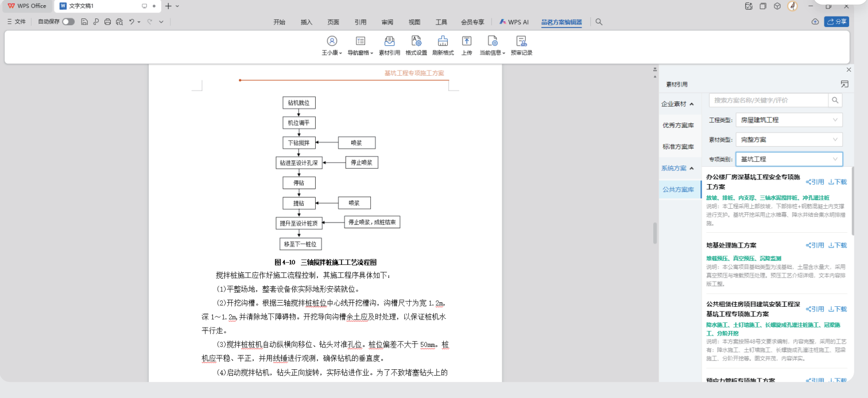
Task: Switch to the 视图 tab
Action: coord(414,22)
